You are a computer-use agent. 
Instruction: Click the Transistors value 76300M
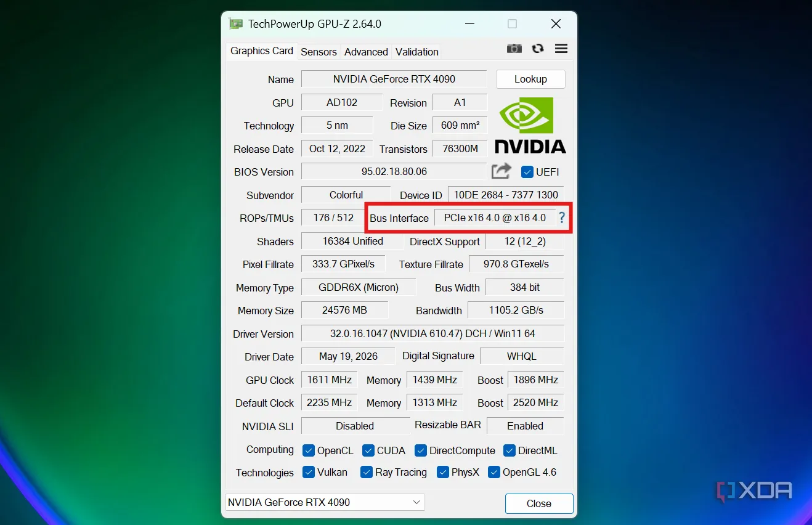(460, 149)
